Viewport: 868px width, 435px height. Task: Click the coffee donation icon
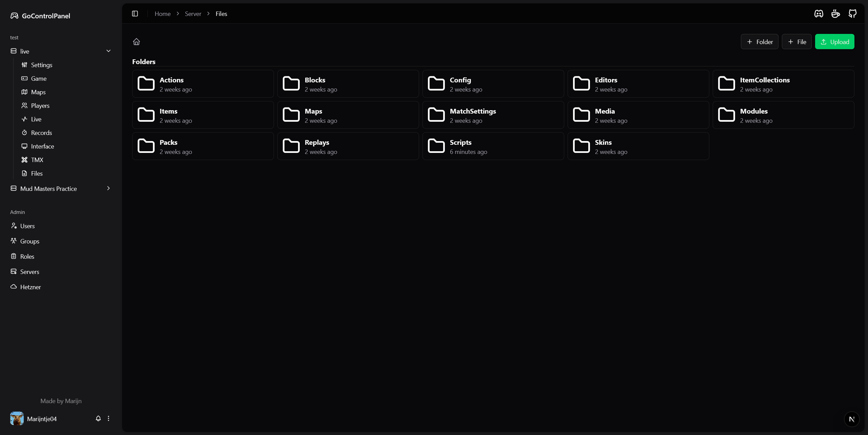(x=835, y=14)
